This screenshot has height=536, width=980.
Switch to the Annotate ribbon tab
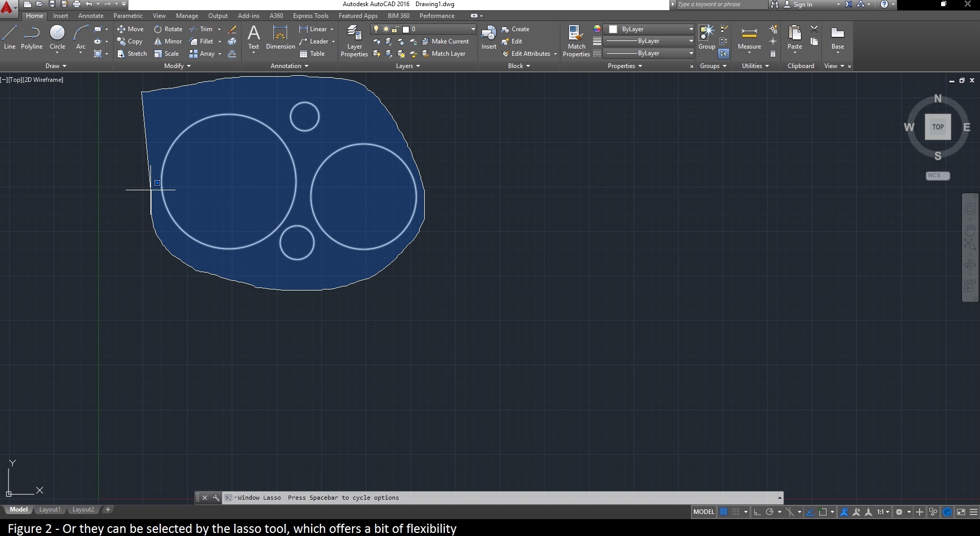pyautogui.click(x=91, y=16)
